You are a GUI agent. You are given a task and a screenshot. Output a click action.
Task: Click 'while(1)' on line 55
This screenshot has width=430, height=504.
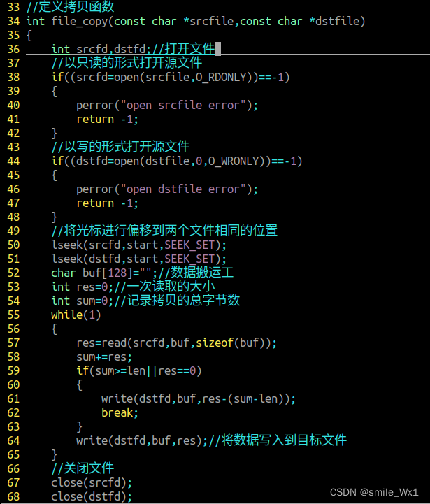click(76, 315)
